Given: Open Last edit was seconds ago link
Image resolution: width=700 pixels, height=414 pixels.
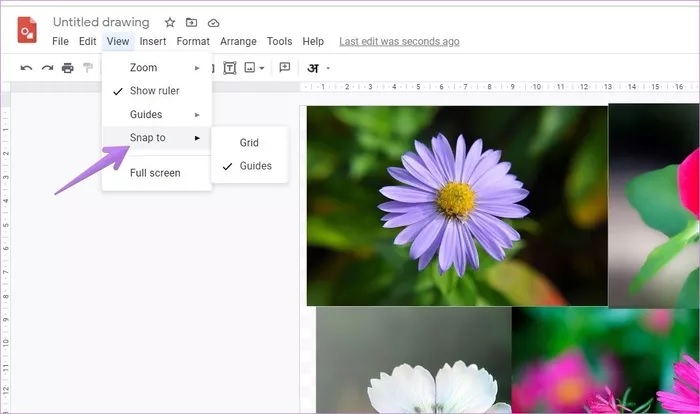Looking at the screenshot, I should pyautogui.click(x=399, y=42).
